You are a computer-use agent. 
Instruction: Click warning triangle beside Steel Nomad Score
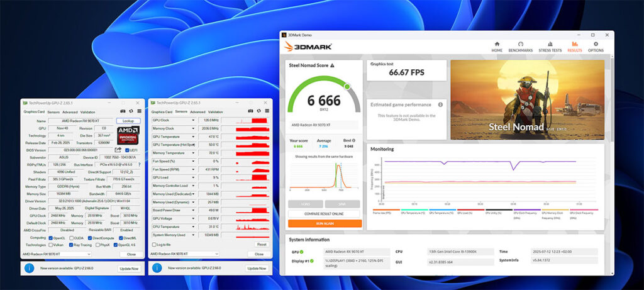pyautogui.click(x=332, y=65)
